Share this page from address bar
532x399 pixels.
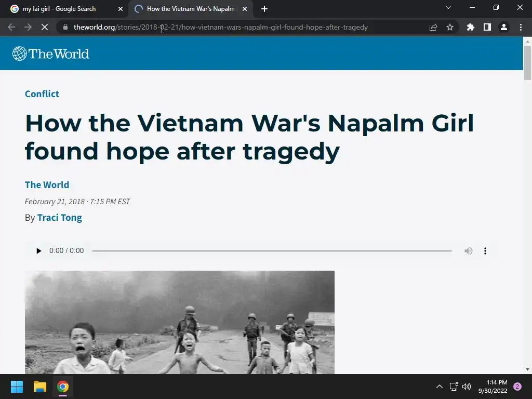click(x=433, y=27)
